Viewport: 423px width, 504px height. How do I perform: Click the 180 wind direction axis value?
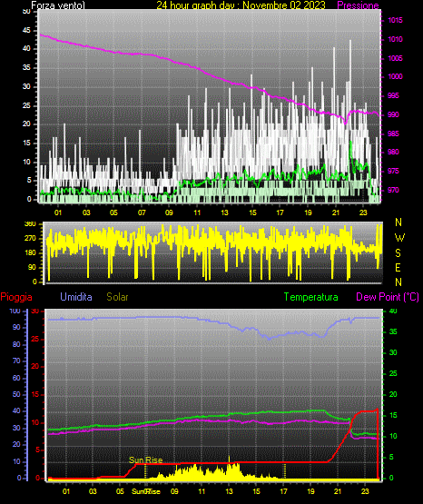30,253
